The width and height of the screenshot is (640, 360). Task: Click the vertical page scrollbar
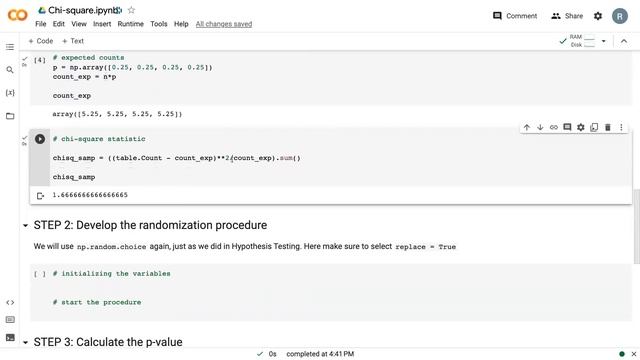pos(636,227)
